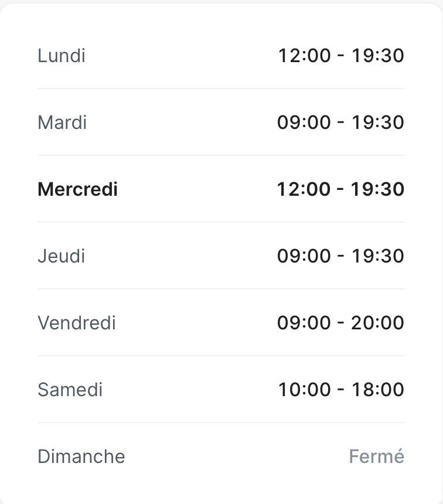Image resolution: width=443 pixels, height=504 pixels.
Task: Select Jeudi hours 09:00 - 19:30
Action: click(340, 256)
